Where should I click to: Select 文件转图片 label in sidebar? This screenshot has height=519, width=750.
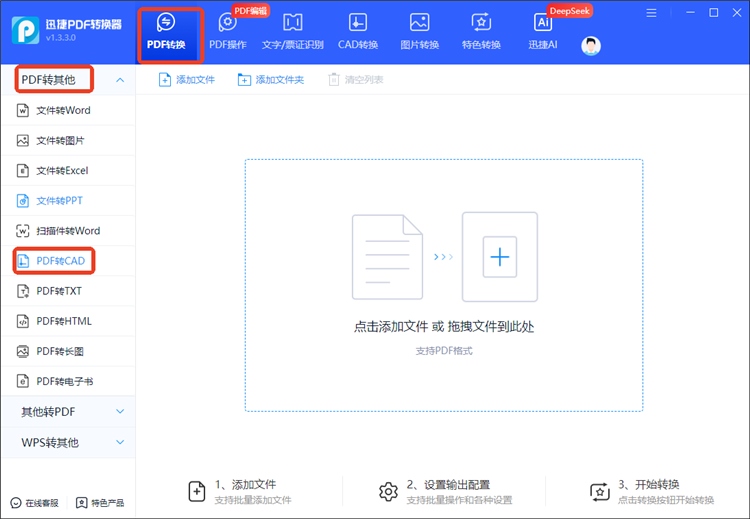(60, 141)
